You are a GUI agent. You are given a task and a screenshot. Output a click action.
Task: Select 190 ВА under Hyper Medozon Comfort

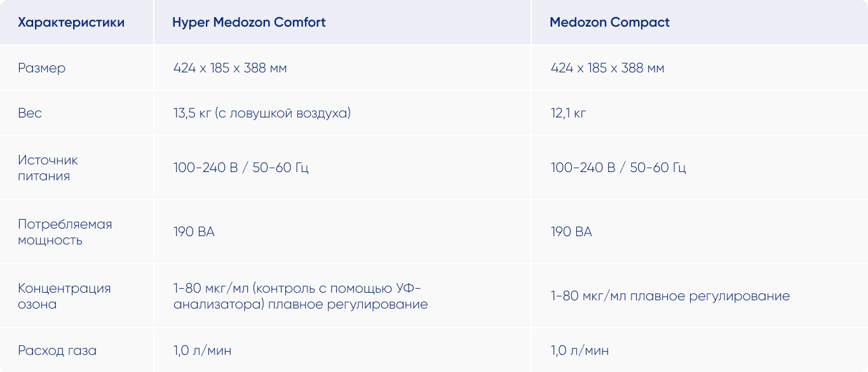click(194, 232)
